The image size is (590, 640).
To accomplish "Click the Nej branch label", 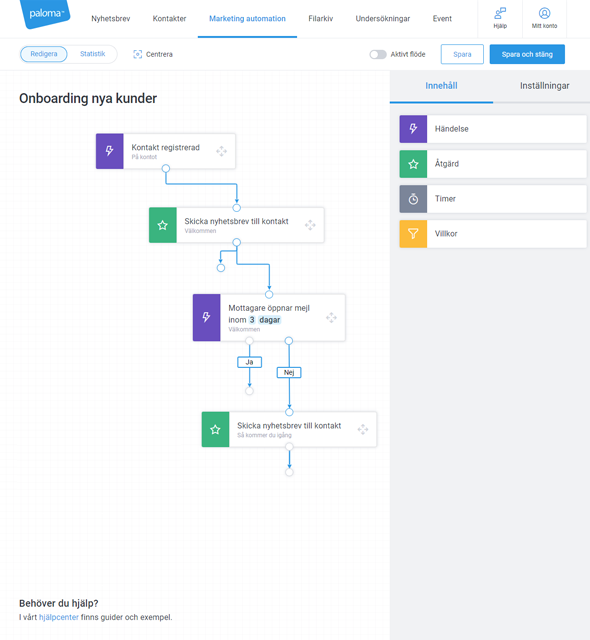I will click(x=289, y=372).
